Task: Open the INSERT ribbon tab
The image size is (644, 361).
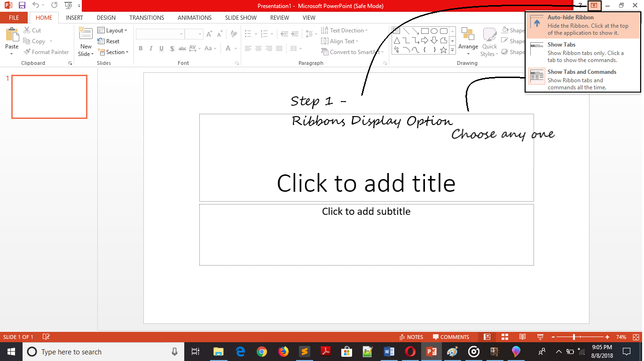Action: click(x=74, y=18)
